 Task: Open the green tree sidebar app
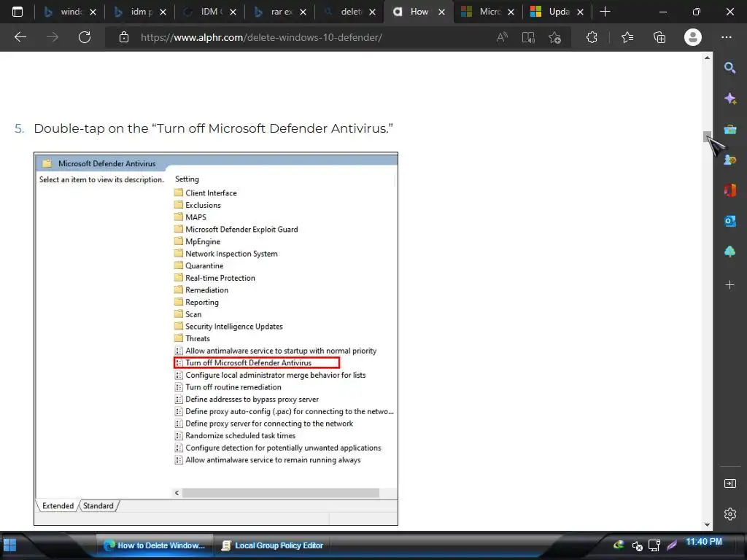[x=729, y=252]
